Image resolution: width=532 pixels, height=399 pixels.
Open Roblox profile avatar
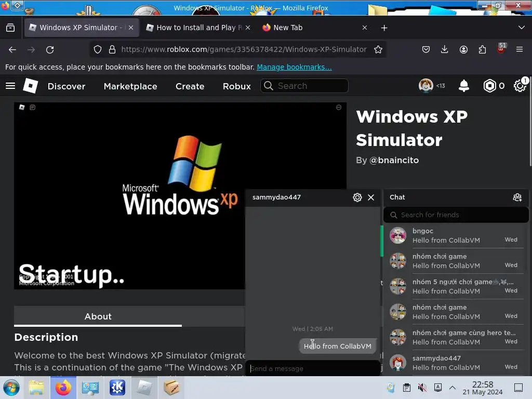click(426, 86)
